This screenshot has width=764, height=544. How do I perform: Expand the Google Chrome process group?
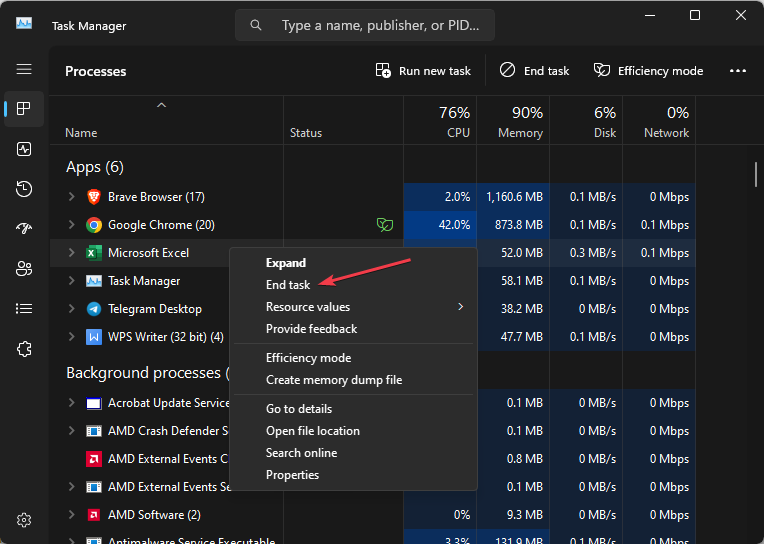pyautogui.click(x=71, y=225)
